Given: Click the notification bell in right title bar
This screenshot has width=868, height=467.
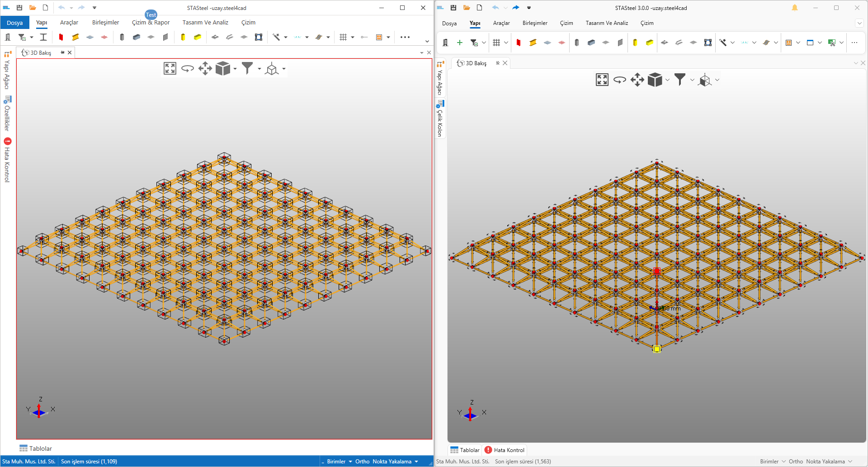Looking at the screenshot, I should pos(795,8).
